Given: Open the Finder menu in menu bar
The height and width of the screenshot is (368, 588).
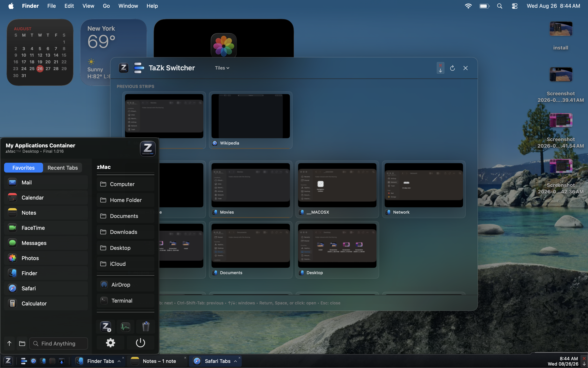Looking at the screenshot, I should tap(30, 6).
